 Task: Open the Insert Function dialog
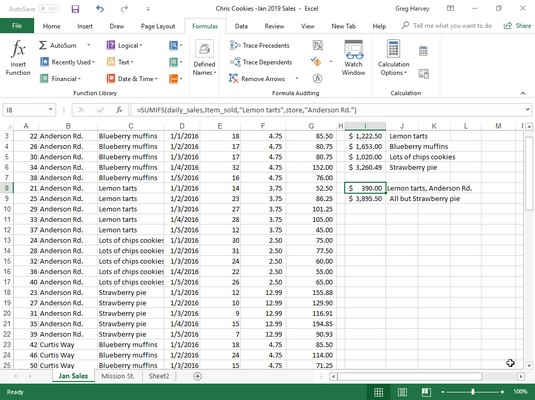click(18, 58)
